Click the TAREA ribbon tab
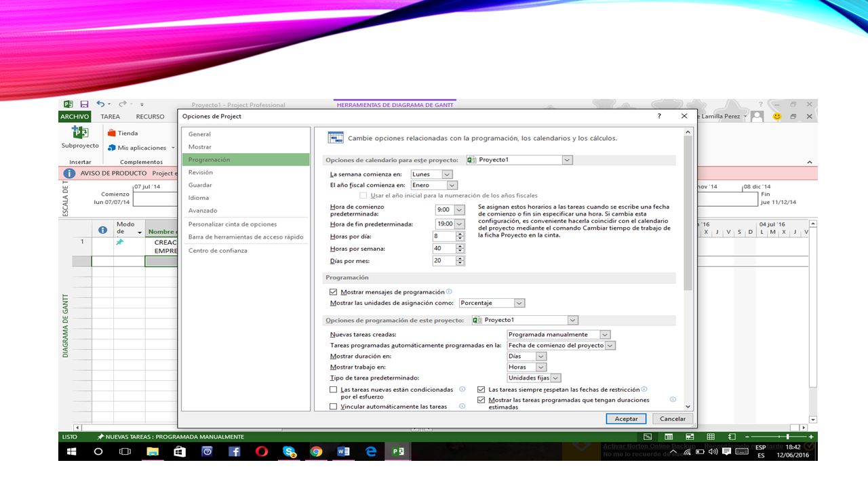 click(x=111, y=117)
